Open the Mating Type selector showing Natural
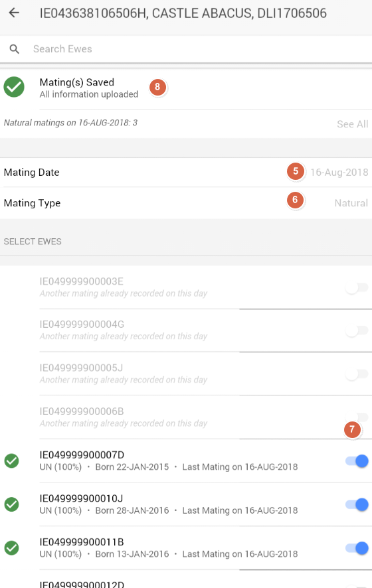 click(x=186, y=203)
